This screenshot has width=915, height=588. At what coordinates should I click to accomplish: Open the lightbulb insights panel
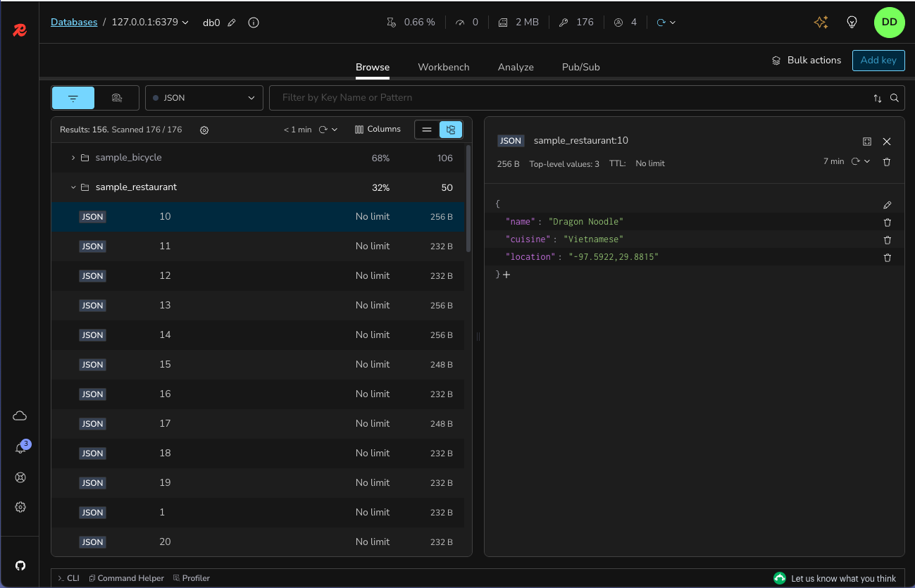click(852, 23)
